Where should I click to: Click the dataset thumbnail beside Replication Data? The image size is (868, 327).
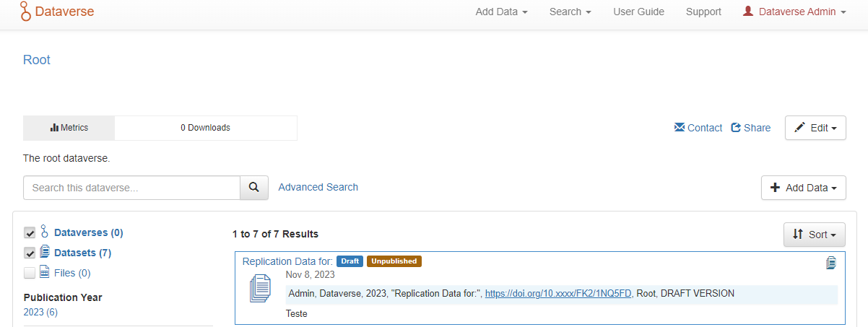pyautogui.click(x=260, y=288)
